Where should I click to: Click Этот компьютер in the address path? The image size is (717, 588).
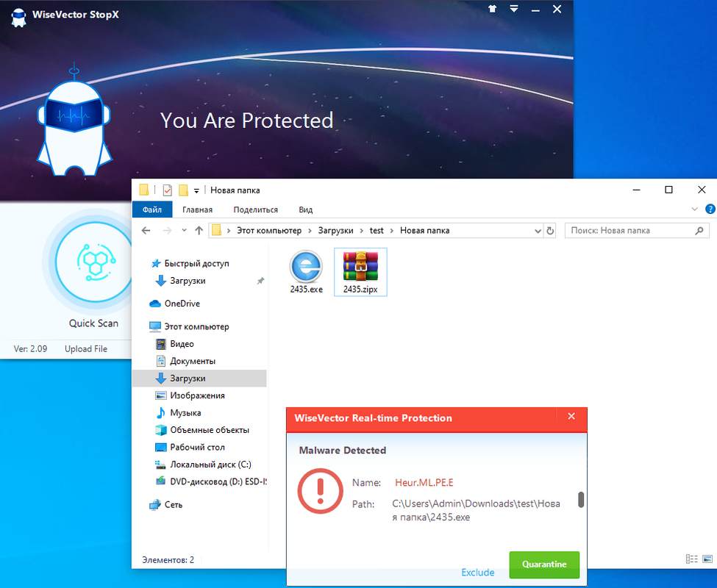pyautogui.click(x=269, y=231)
